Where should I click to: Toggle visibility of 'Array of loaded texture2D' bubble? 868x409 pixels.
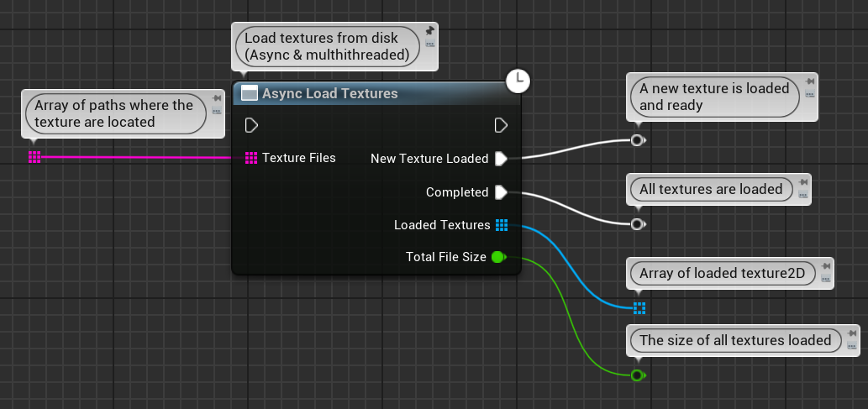pyautogui.click(x=826, y=278)
